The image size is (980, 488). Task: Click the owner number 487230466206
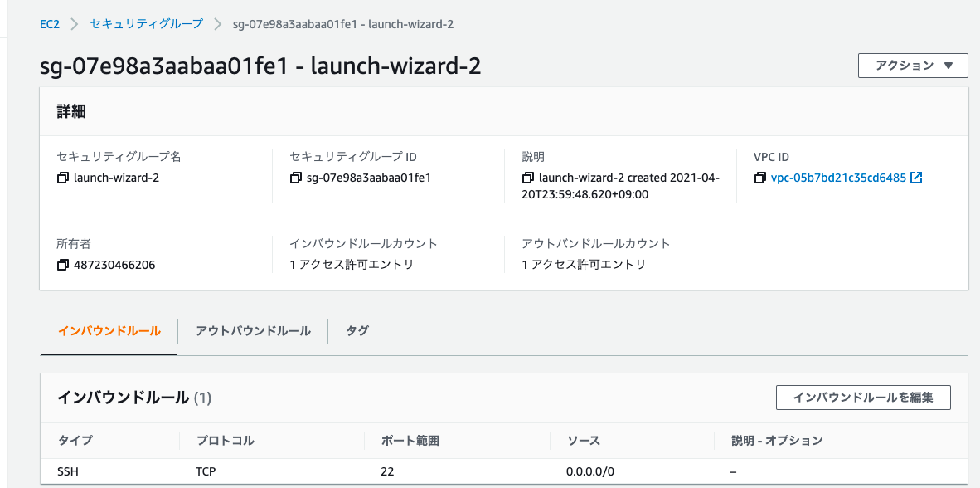(114, 265)
